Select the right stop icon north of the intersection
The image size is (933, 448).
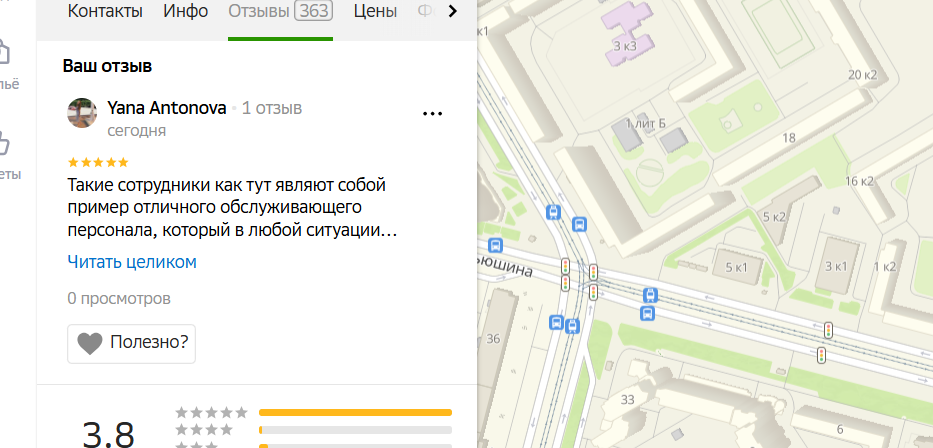[x=580, y=224]
